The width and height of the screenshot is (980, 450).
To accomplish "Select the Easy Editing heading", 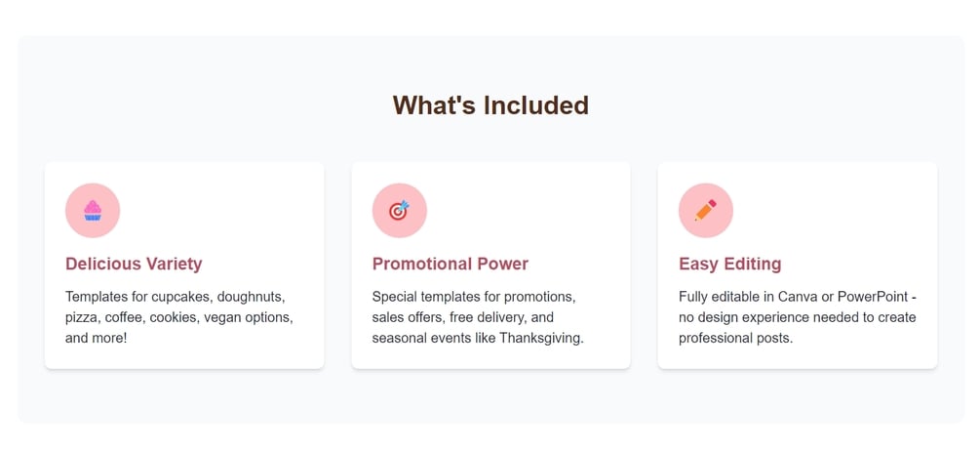I will pos(730,265).
